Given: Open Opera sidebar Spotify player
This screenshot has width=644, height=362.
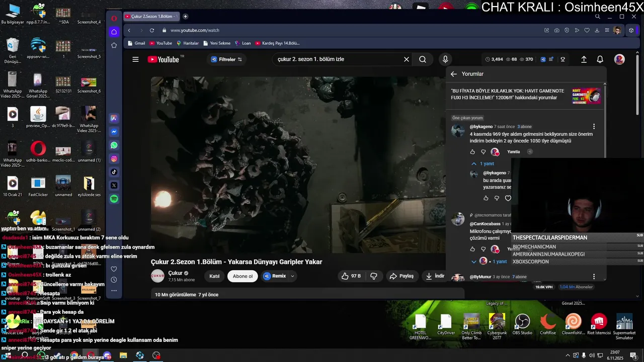Looking at the screenshot, I should pos(114,199).
